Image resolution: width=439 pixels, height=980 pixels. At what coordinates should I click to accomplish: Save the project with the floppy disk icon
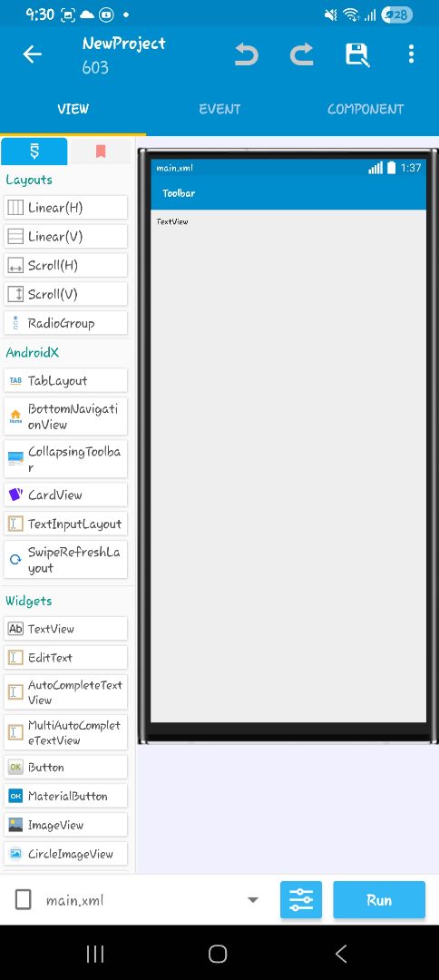click(x=357, y=55)
